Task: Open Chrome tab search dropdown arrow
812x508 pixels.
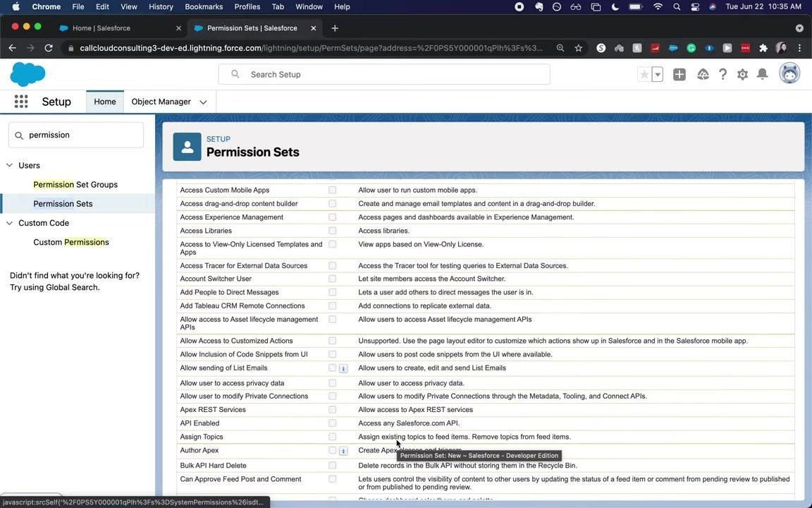Action: click(799, 28)
